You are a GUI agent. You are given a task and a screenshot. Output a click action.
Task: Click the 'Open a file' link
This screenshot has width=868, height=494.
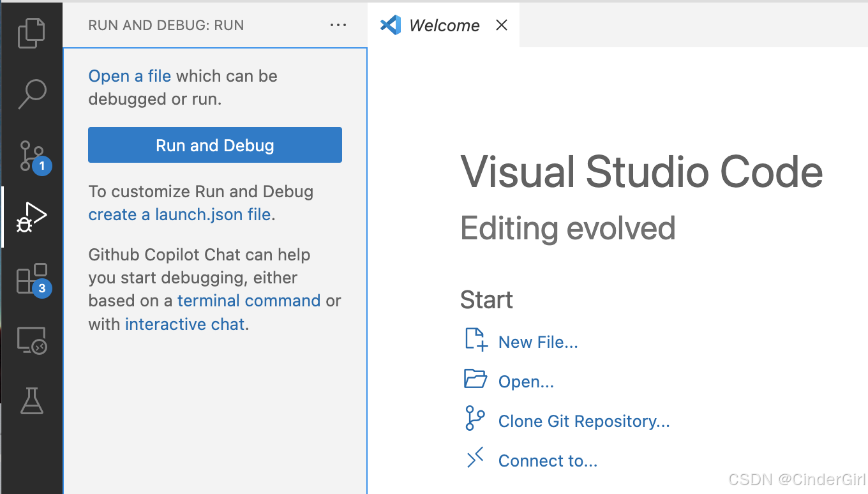(130, 76)
